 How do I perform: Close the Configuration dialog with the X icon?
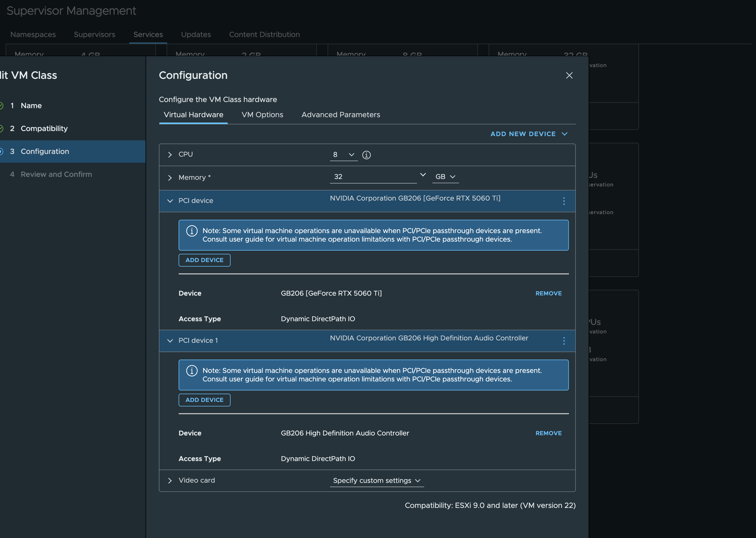tap(569, 76)
